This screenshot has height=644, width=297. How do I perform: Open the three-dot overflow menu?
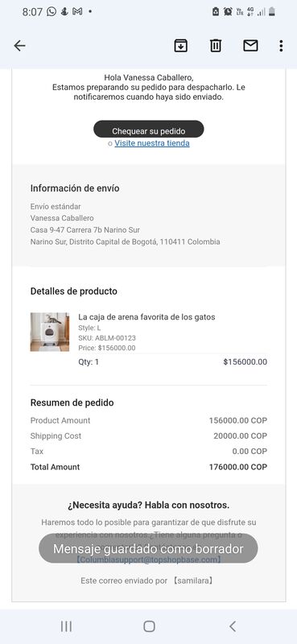tap(281, 46)
